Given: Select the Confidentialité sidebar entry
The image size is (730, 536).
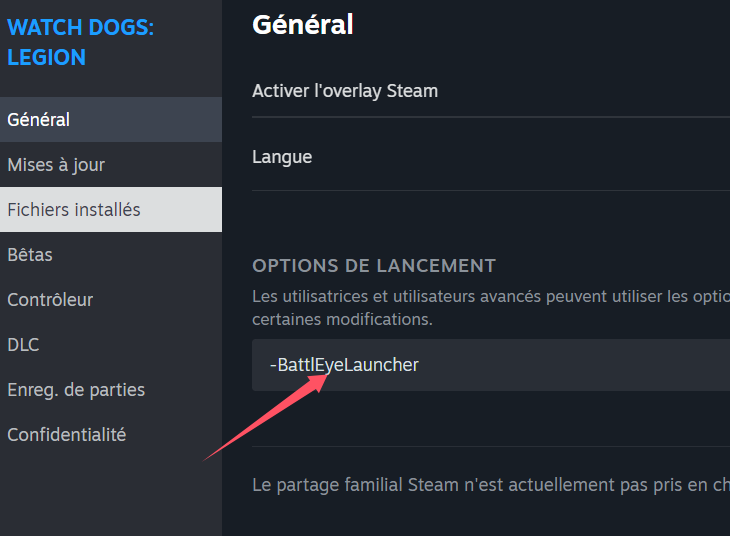Looking at the screenshot, I should (111, 434).
